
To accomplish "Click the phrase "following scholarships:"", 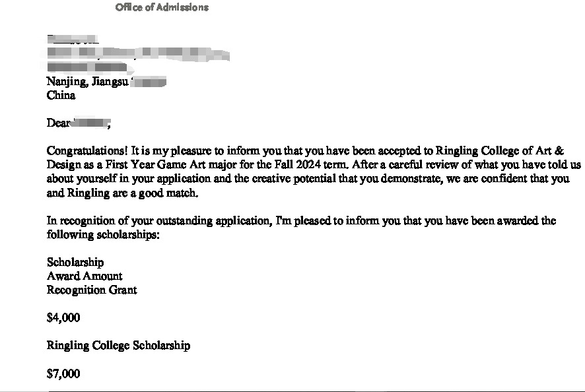I will click(x=103, y=234).
